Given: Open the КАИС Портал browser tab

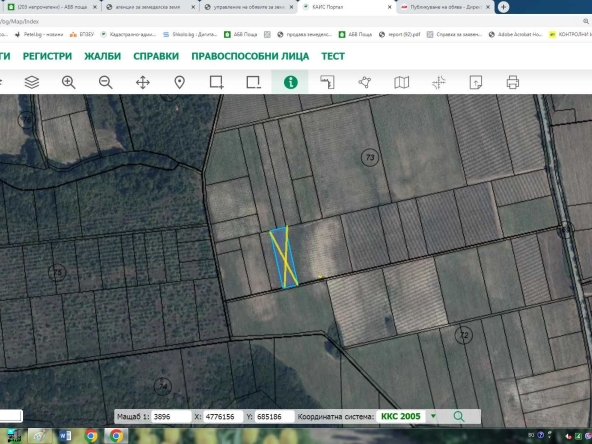Looking at the screenshot, I should 347,7.
